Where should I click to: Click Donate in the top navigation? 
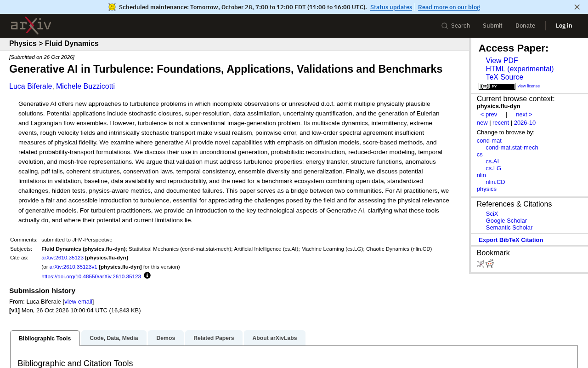pos(525,26)
